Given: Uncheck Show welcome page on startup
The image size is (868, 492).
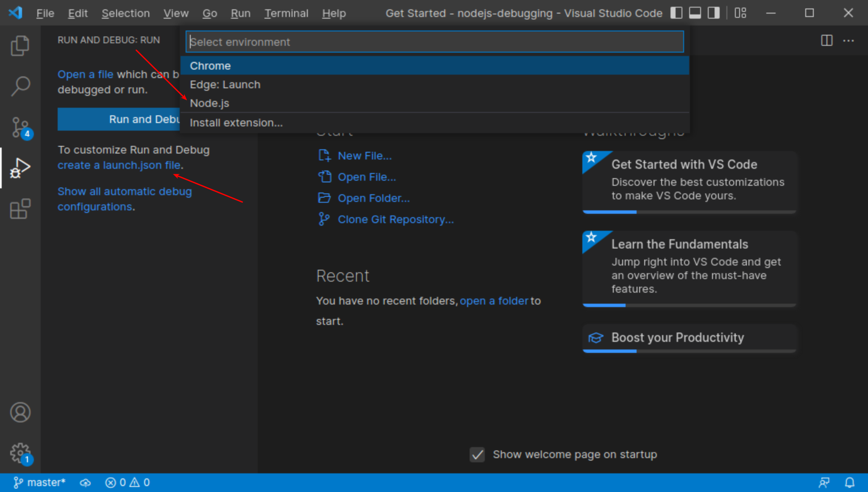Looking at the screenshot, I should click(476, 454).
